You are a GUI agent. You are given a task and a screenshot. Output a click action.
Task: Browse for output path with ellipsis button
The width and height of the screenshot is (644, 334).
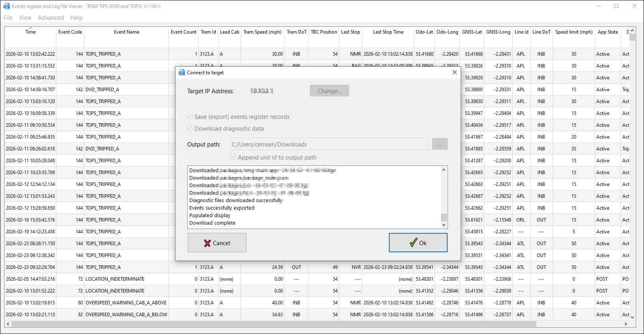coord(440,144)
